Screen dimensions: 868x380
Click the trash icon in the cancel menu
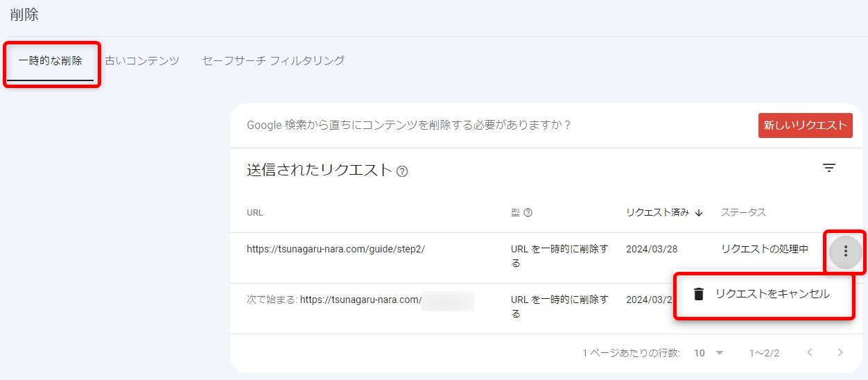pyautogui.click(x=699, y=294)
